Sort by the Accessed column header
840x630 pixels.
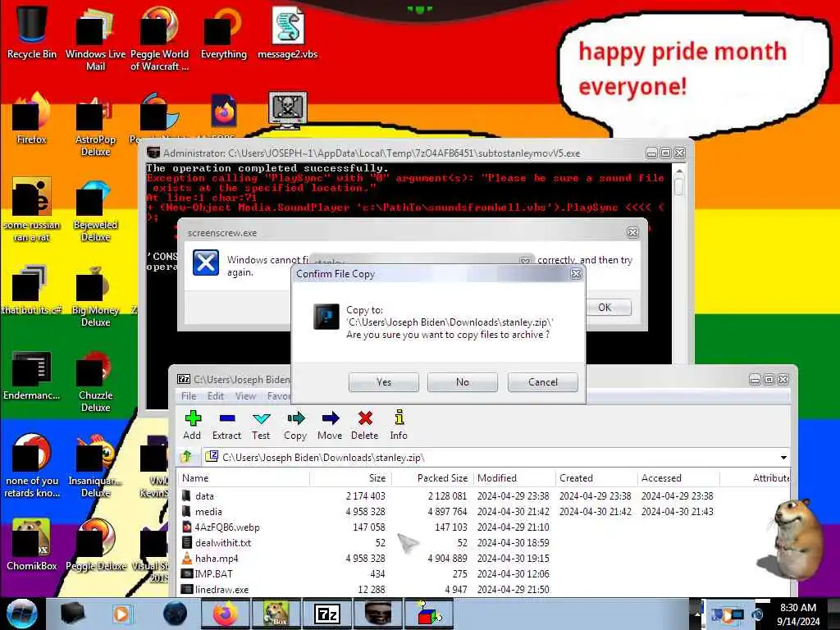pyautogui.click(x=678, y=478)
